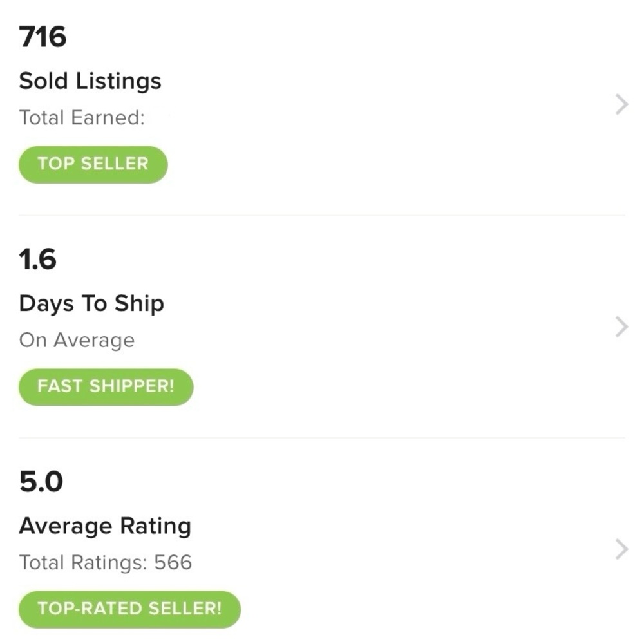Open Average Rating details via right chevron
The height and width of the screenshot is (644, 644).
(621, 550)
